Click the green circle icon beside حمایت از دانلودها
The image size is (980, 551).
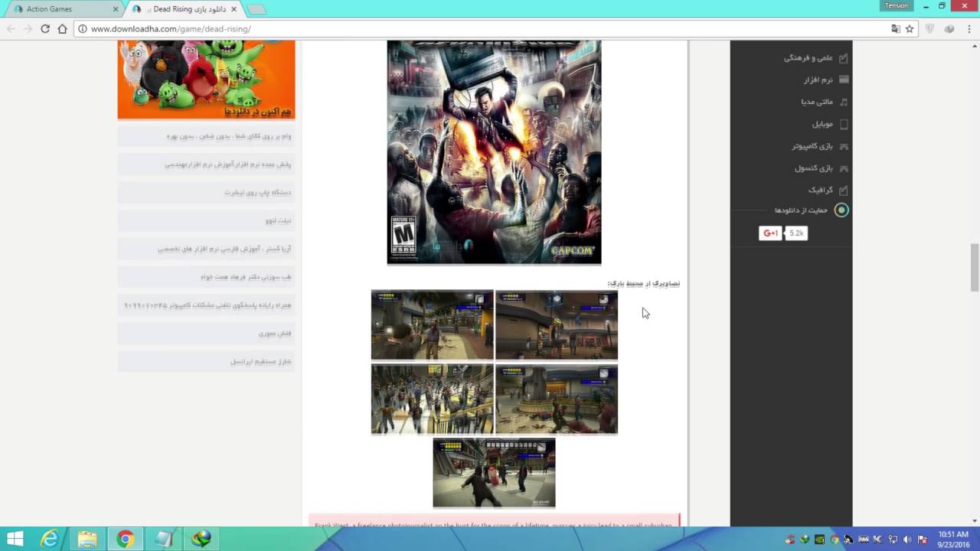click(841, 210)
